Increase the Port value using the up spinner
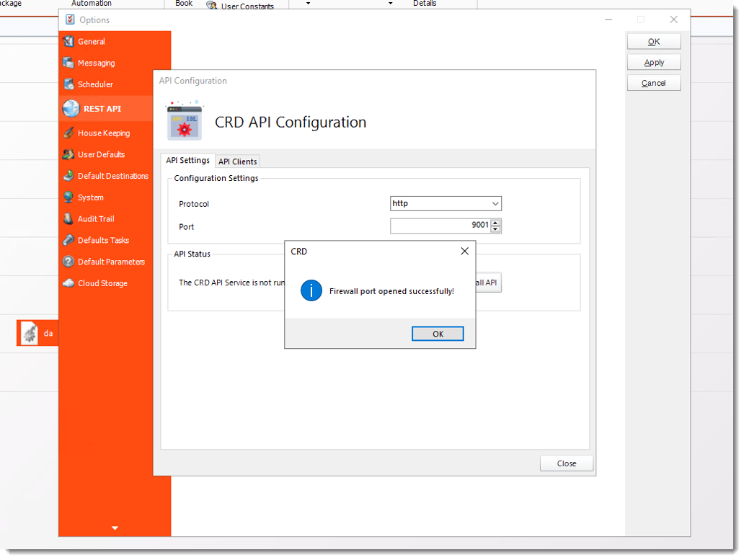This screenshot has width=744, height=560. 496,223
